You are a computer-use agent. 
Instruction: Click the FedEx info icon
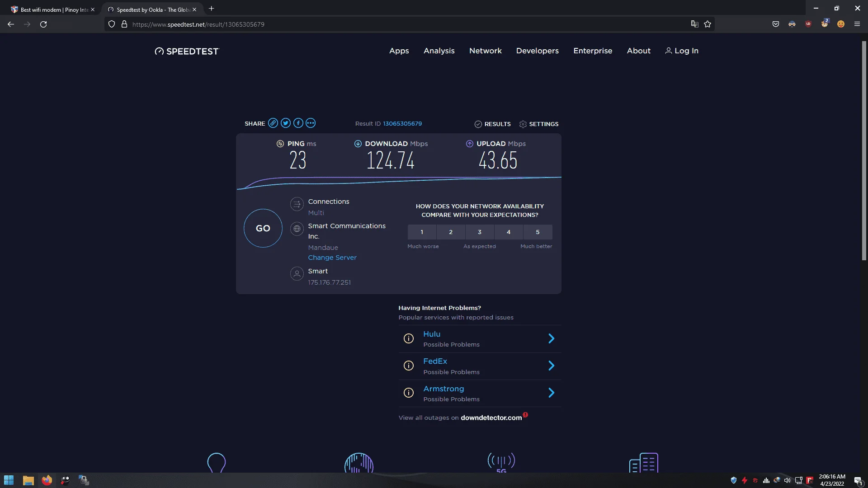pos(409,366)
